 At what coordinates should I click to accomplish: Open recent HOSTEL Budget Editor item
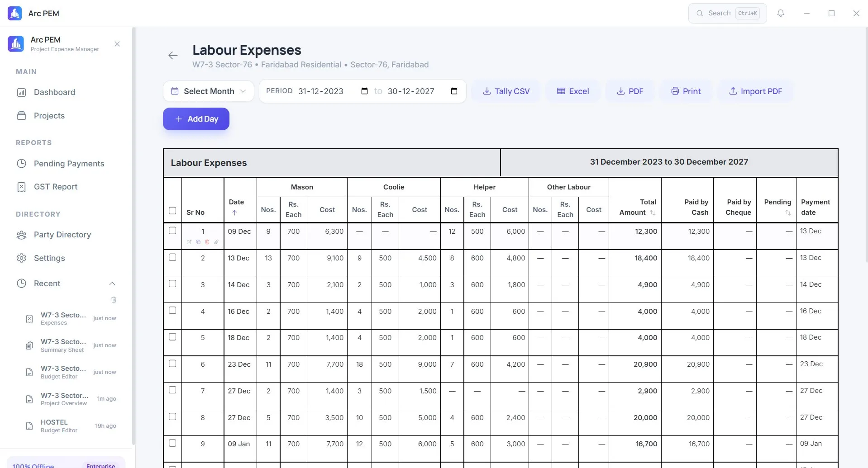tap(72, 426)
